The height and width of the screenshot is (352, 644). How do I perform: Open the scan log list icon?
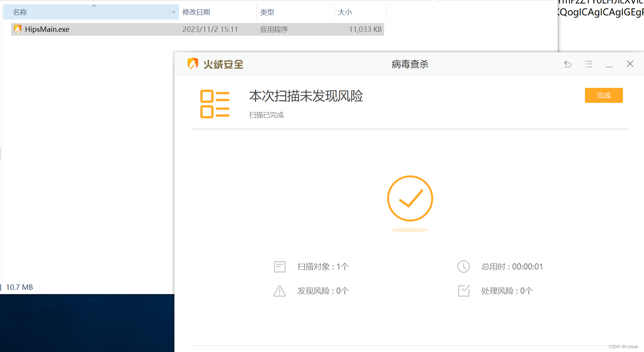(x=588, y=64)
